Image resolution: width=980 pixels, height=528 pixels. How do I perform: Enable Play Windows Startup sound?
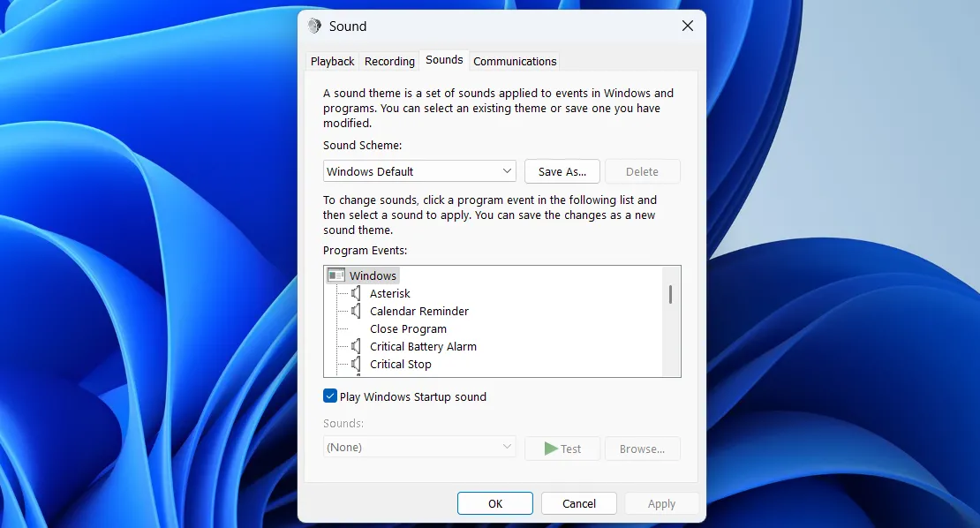click(x=329, y=396)
